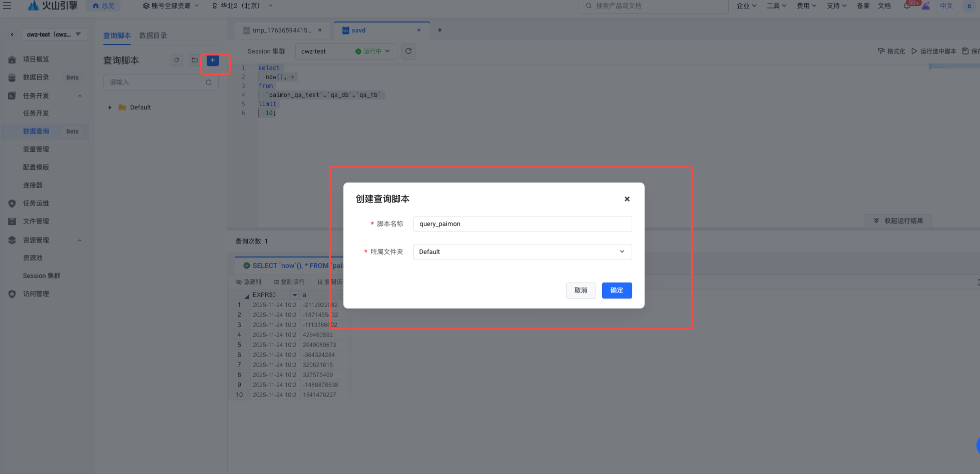Click the 复制该行 copy-row tool
This screenshot has height=474, width=980.
[289, 282]
